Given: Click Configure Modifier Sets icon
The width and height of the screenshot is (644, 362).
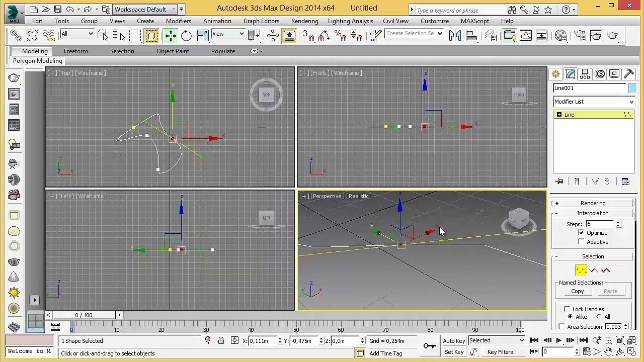Looking at the screenshot, I should (625, 182).
